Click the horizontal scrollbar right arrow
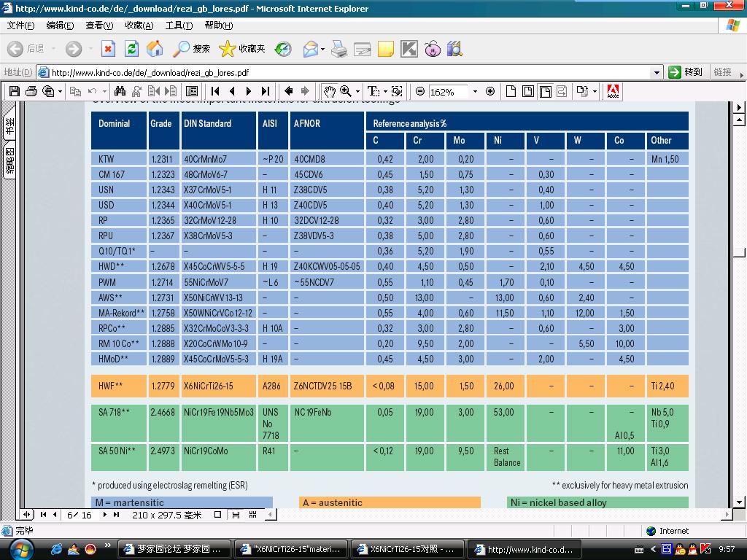 727,514
